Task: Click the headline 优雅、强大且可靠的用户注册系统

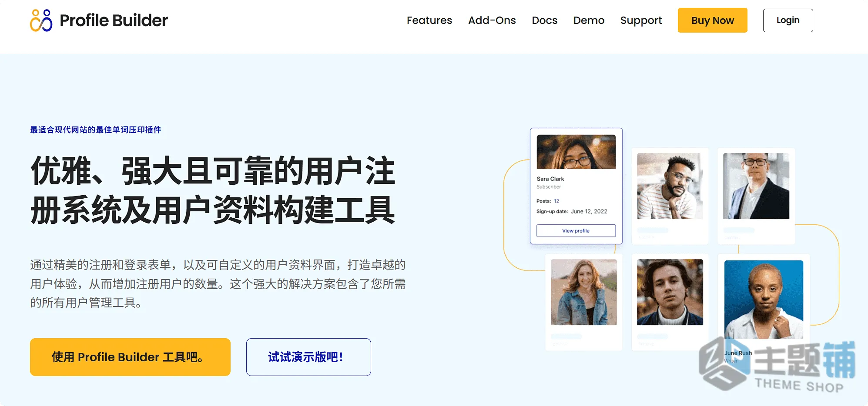Action: point(213,190)
